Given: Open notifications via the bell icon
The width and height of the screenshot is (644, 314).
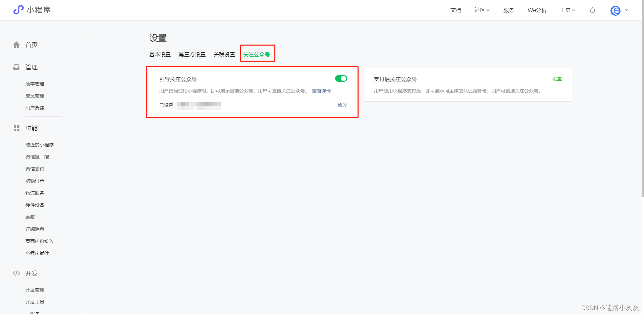Looking at the screenshot, I should point(593,10).
